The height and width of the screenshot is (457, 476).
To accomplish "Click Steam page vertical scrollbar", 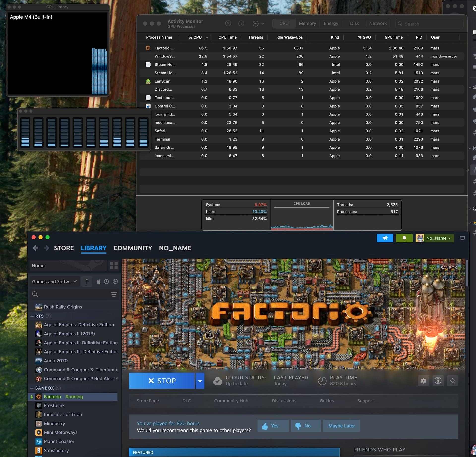I will pyautogui.click(x=467, y=273).
